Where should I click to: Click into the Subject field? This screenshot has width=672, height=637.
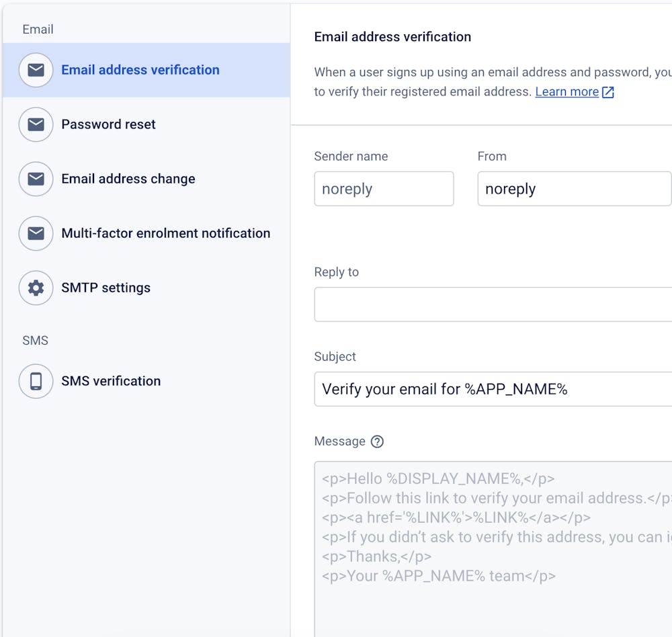pyautogui.click(x=493, y=389)
